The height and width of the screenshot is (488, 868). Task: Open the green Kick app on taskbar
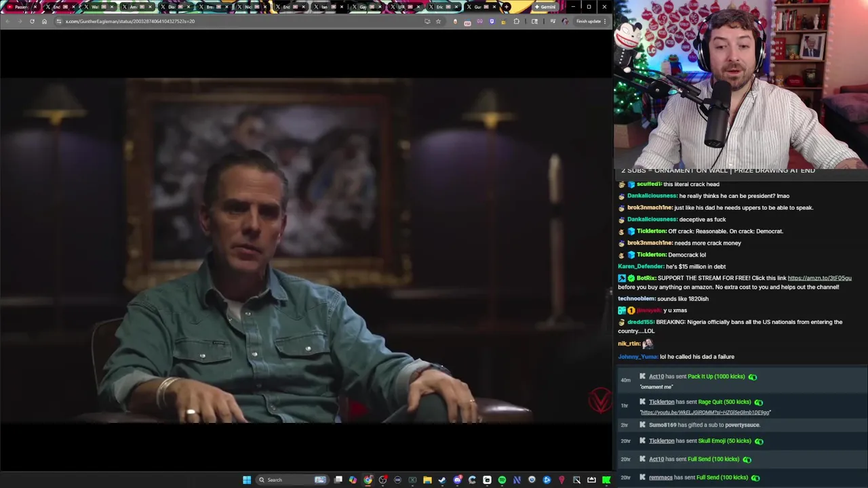[606, 480]
